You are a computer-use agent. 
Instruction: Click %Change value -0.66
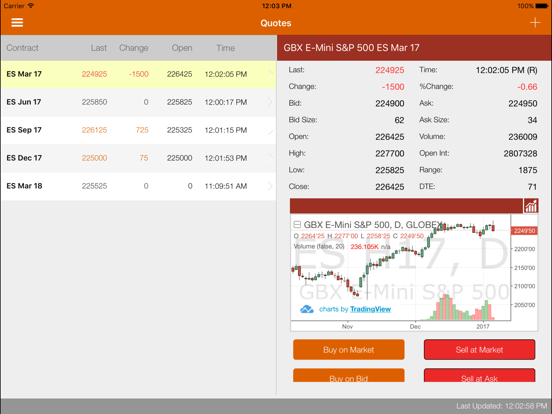coord(527,87)
